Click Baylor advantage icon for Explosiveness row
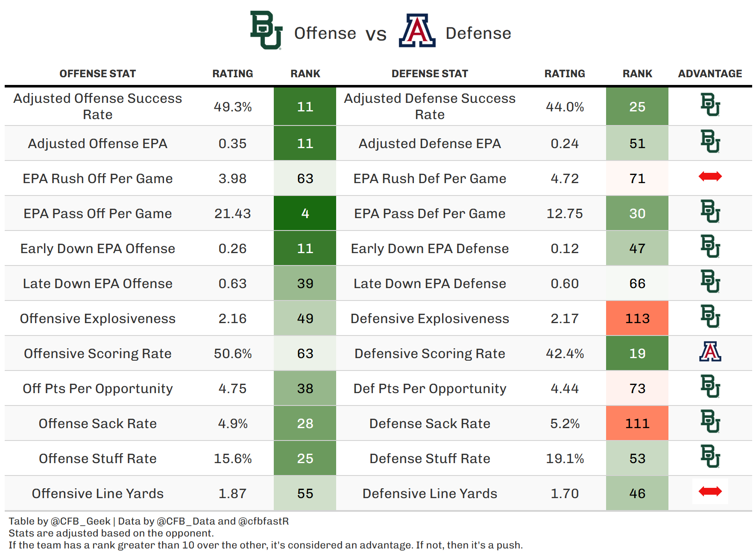The width and height of the screenshot is (756, 560). point(710,317)
